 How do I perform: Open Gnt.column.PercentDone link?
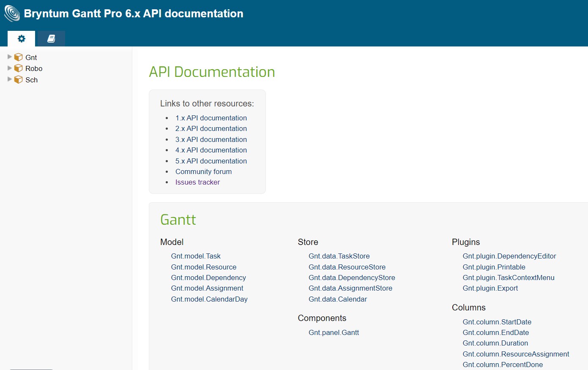click(503, 365)
